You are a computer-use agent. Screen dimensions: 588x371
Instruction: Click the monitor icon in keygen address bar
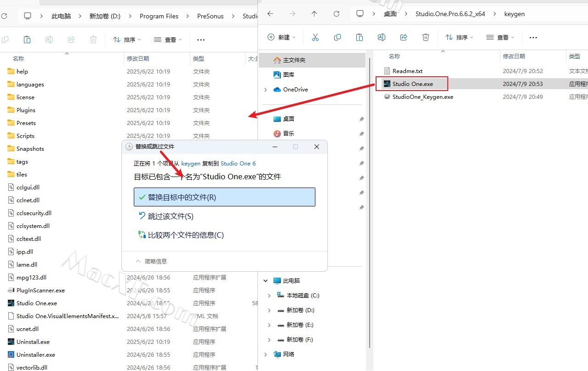[x=360, y=14]
